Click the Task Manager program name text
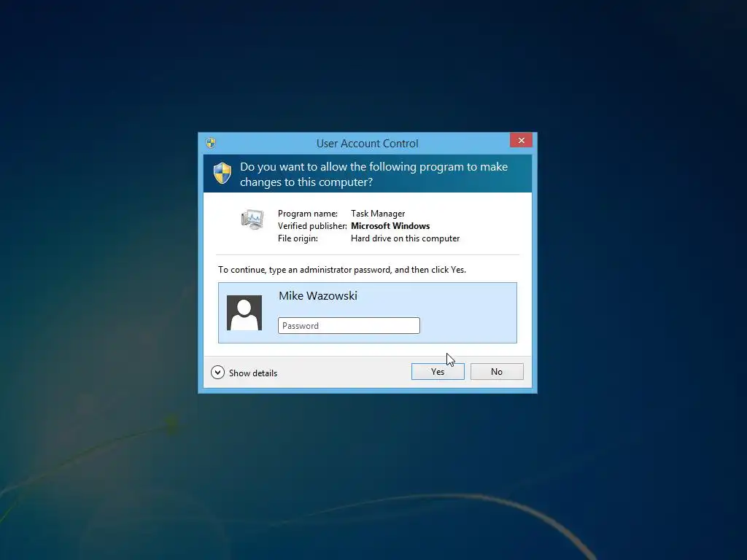747x560 pixels. point(378,214)
